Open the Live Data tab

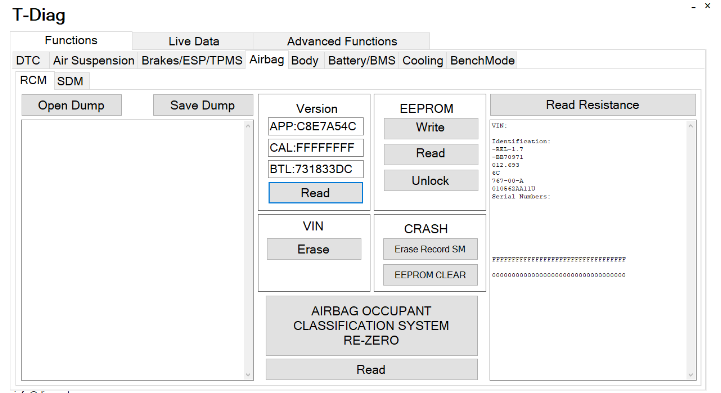193,41
